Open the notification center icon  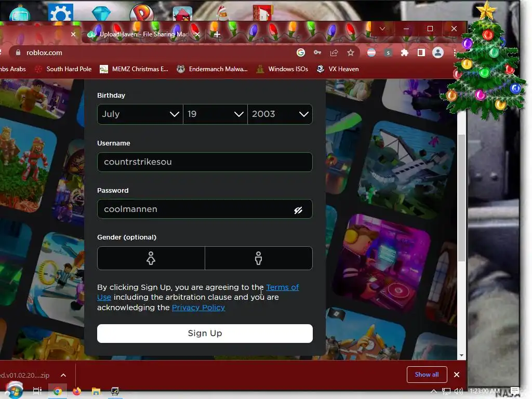click(515, 391)
